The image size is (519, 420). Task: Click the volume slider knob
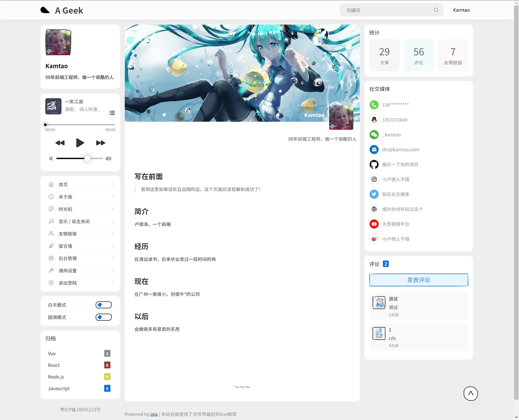point(87,158)
